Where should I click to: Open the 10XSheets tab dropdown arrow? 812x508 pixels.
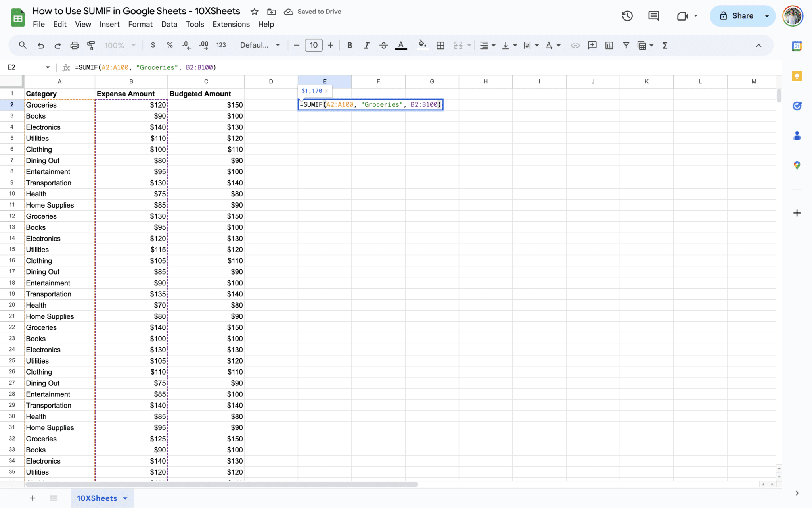point(126,498)
